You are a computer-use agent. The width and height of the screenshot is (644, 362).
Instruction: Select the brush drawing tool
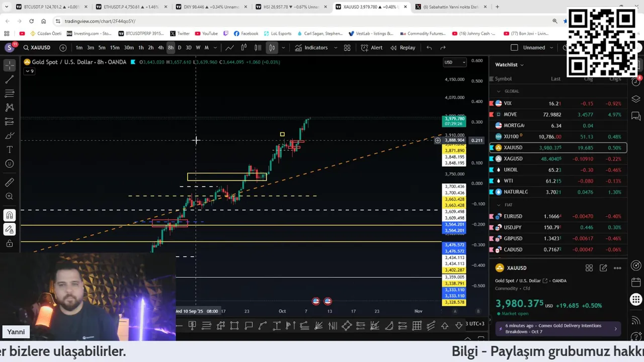coord(10,136)
